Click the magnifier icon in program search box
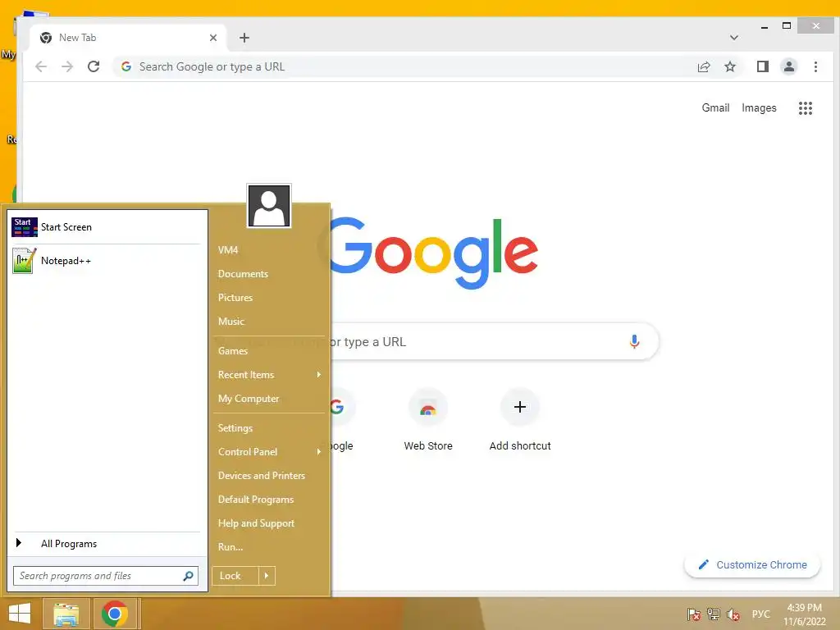 (188, 576)
